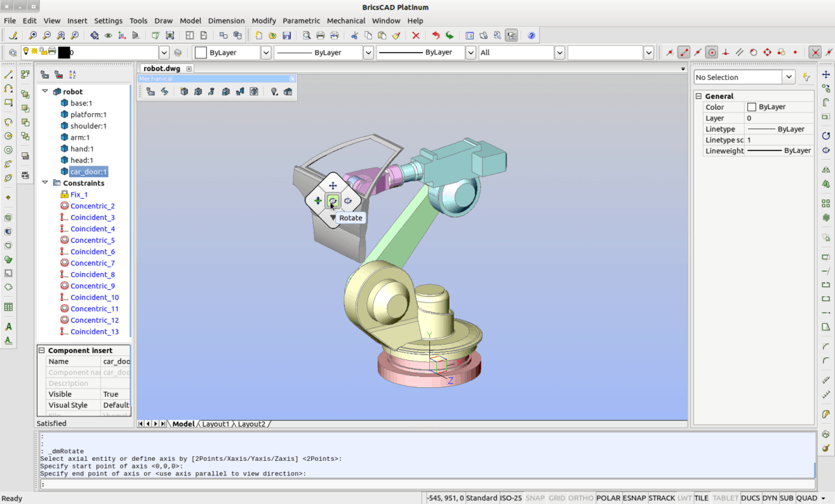Click the Rotate widget in the quad
Viewport: 835px width, 504px height.
[x=333, y=201]
